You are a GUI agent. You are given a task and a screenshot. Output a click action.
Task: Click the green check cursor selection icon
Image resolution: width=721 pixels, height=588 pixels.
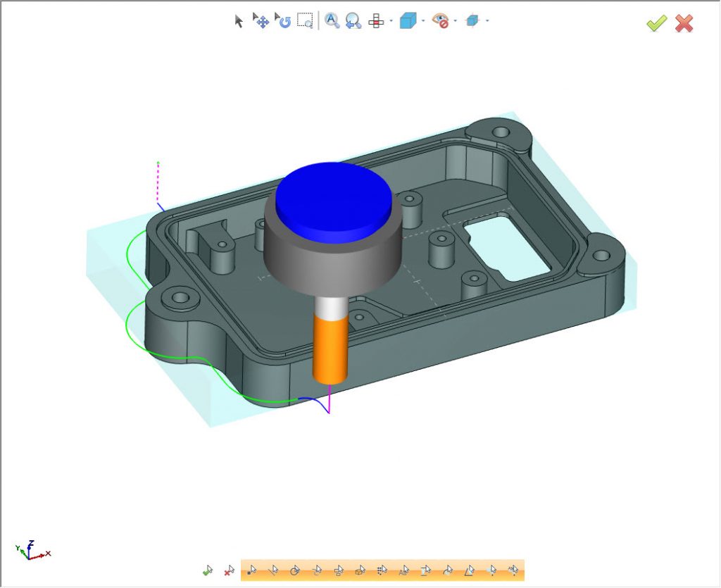point(207,569)
